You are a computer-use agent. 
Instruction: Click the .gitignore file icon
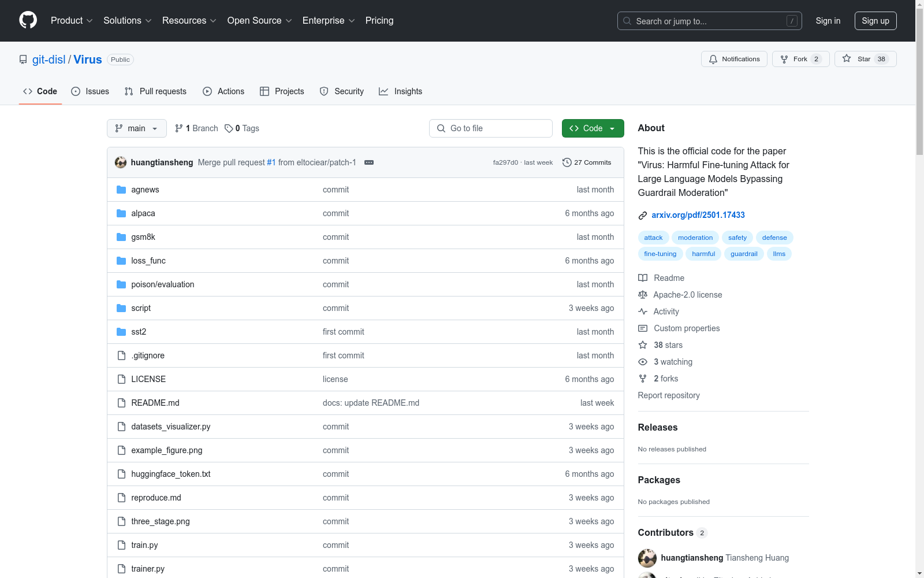click(x=121, y=355)
